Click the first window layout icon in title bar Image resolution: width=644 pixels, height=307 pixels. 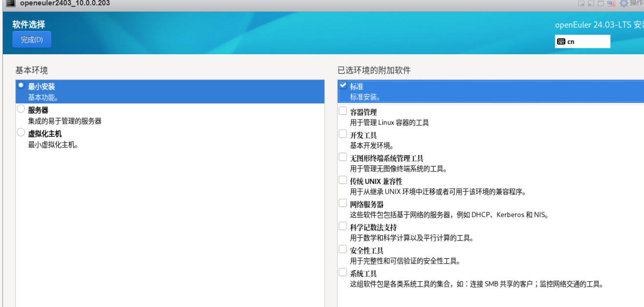coord(582,3)
